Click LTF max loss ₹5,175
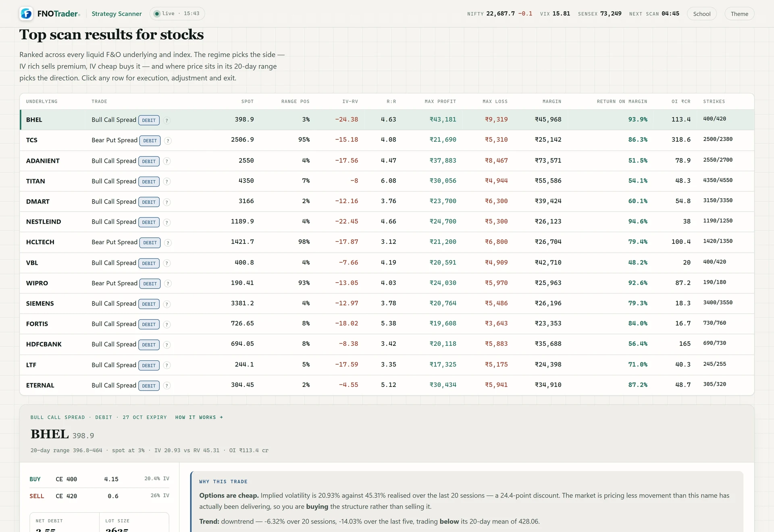Image resolution: width=774 pixels, height=532 pixels. point(496,364)
